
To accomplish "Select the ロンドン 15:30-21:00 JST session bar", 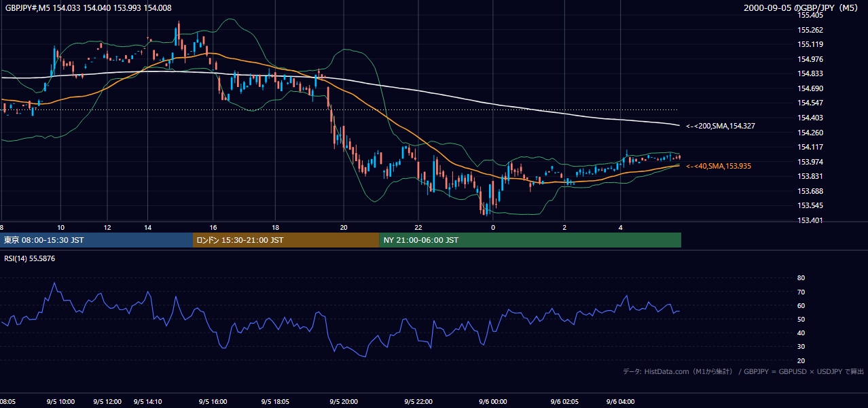I will [286, 240].
